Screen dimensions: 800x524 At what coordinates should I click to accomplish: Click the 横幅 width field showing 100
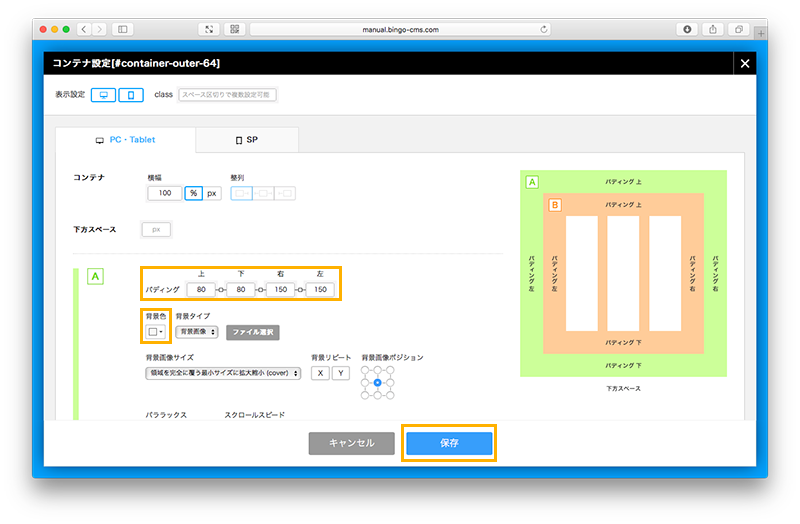[164, 193]
